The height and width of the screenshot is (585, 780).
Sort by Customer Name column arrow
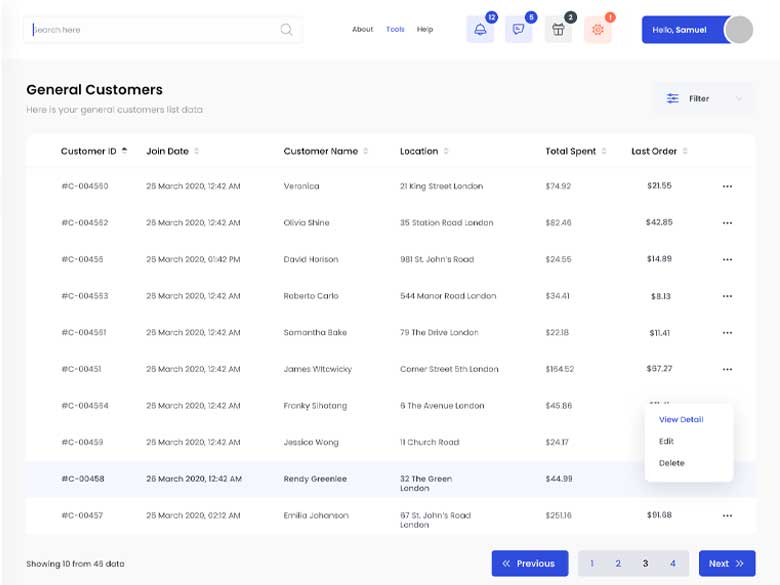366,151
